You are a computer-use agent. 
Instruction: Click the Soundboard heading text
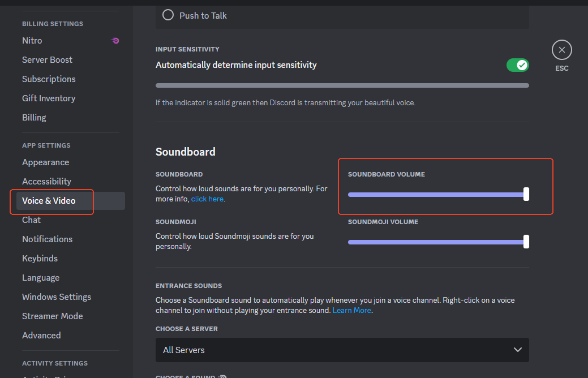(x=185, y=152)
